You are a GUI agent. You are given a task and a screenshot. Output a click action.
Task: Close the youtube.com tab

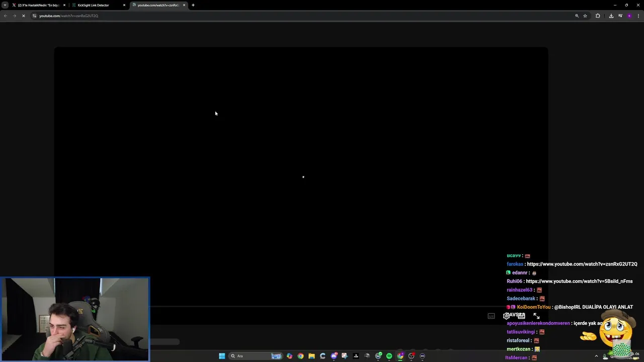184,5
